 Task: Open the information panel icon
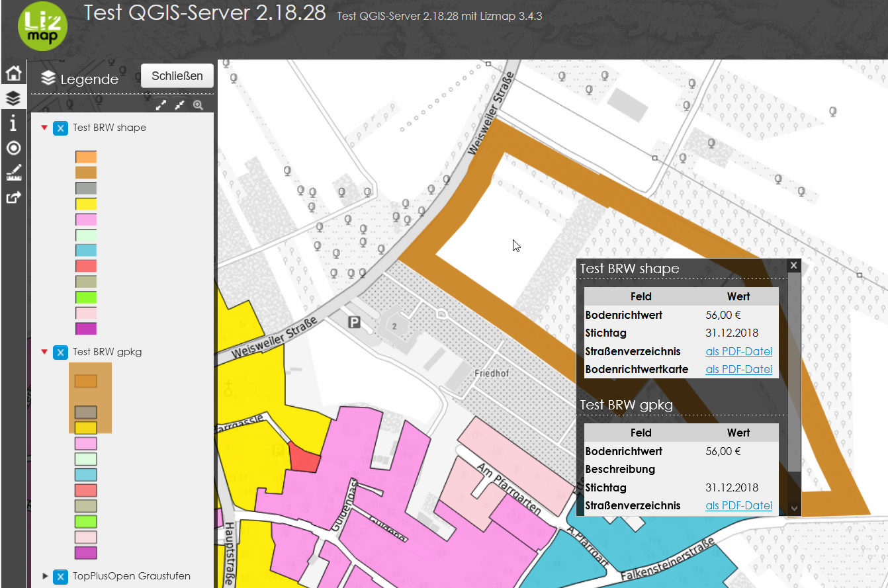13,123
